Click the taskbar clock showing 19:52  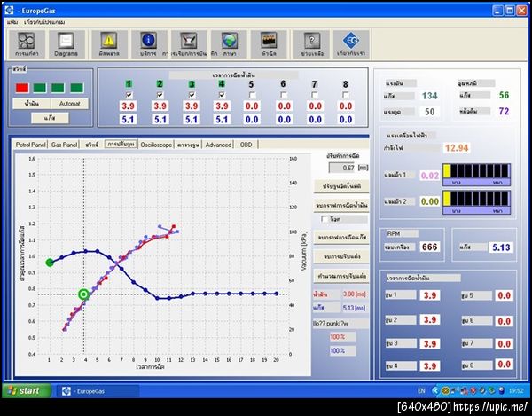(516, 391)
